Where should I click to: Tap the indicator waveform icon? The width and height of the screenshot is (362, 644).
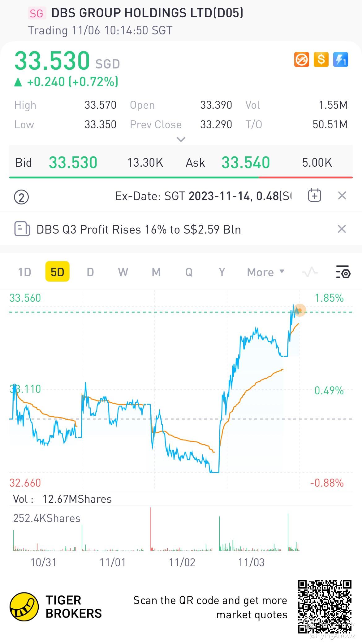(310, 272)
